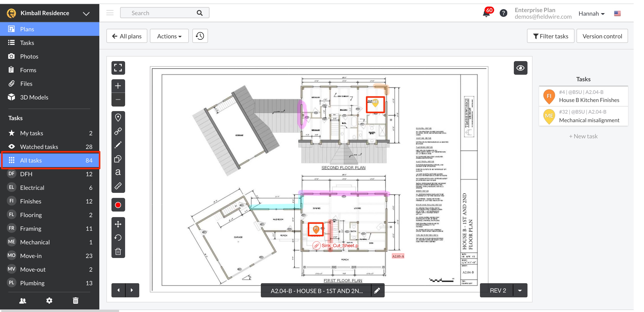Click the + New task link
The width and height of the screenshot is (644, 312).
point(583,136)
